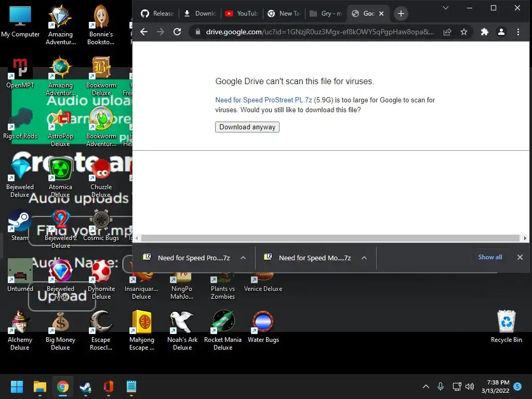Open the clock showing 7:38 PM
The image size is (532, 399).
point(495,387)
